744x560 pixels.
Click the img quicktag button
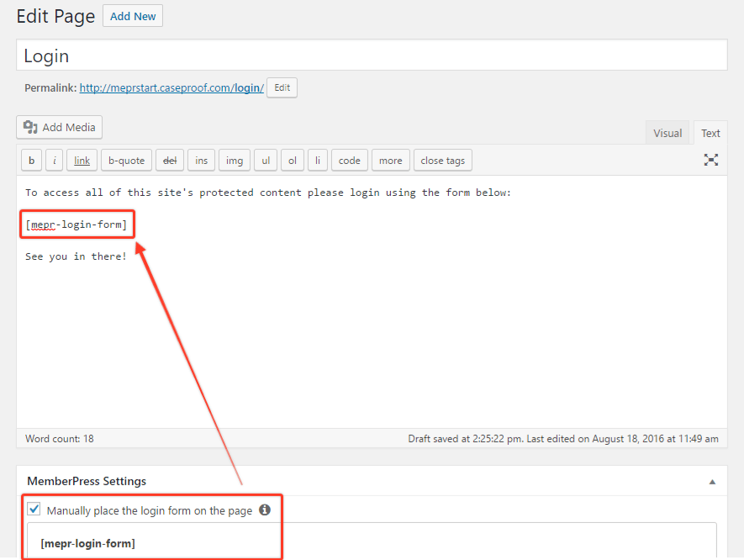tap(235, 161)
